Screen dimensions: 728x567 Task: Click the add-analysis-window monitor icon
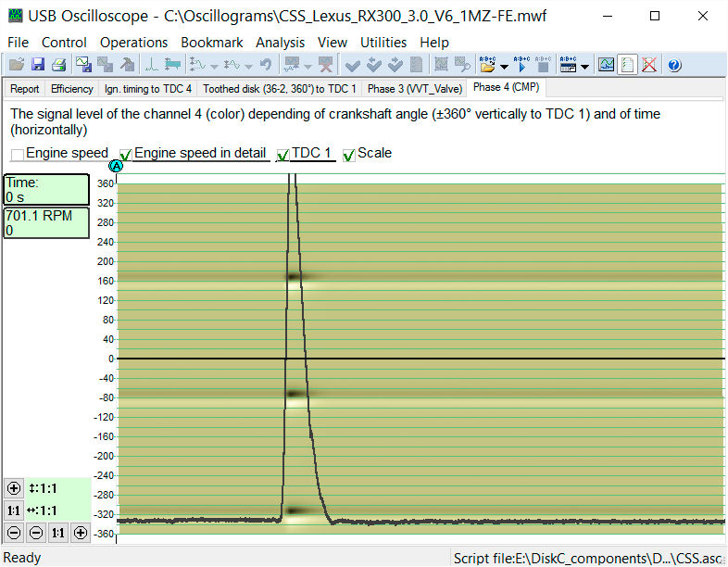(292, 65)
